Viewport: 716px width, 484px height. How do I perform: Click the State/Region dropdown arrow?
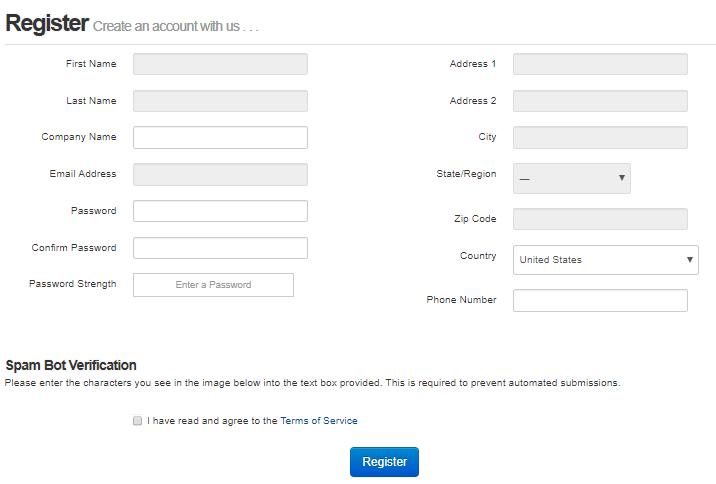point(621,178)
